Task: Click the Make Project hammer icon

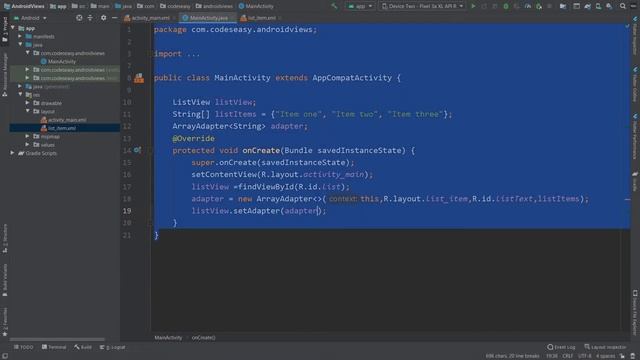Action: [x=334, y=6]
